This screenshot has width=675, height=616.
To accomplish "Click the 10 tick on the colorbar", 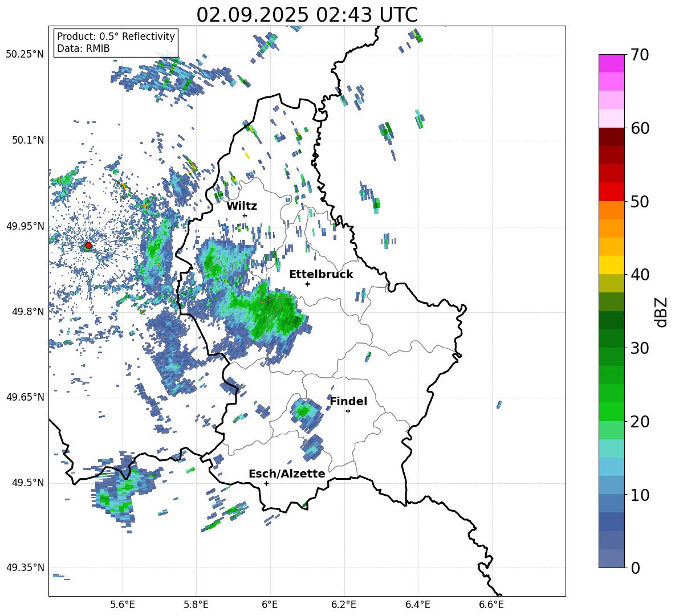I will [639, 495].
